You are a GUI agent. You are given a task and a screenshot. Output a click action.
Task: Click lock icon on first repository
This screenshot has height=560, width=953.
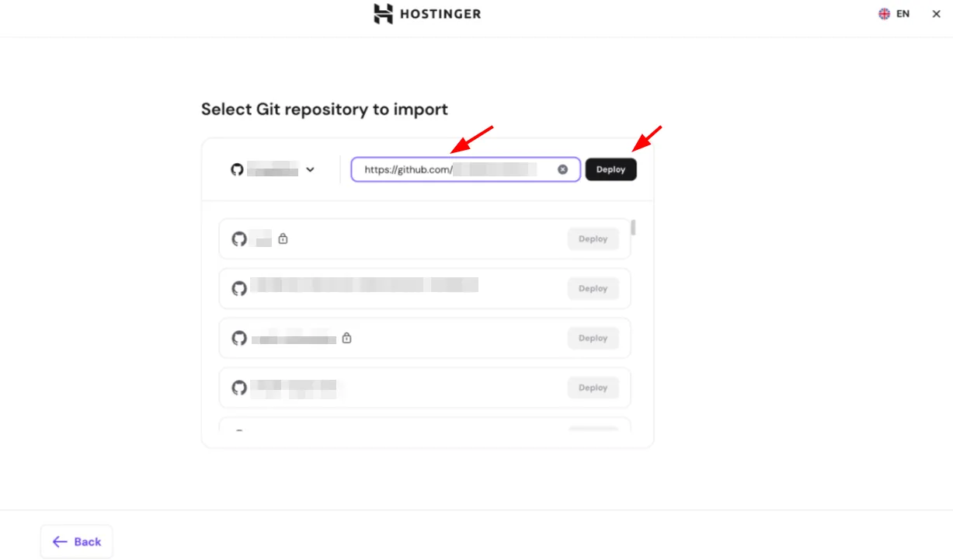click(283, 238)
